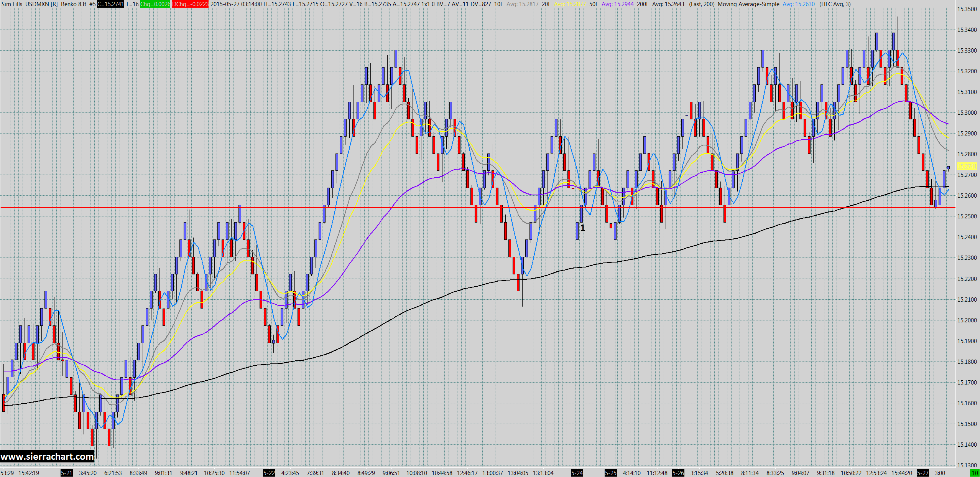Click the green bar spacing indicator "10"
Screen dimensions: 980x477
[974, 473]
